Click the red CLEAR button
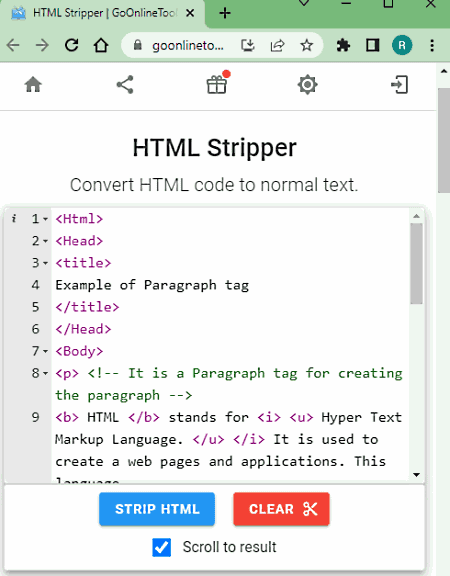Viewport: 450px width, 576px height. click(x=281, y=509)
